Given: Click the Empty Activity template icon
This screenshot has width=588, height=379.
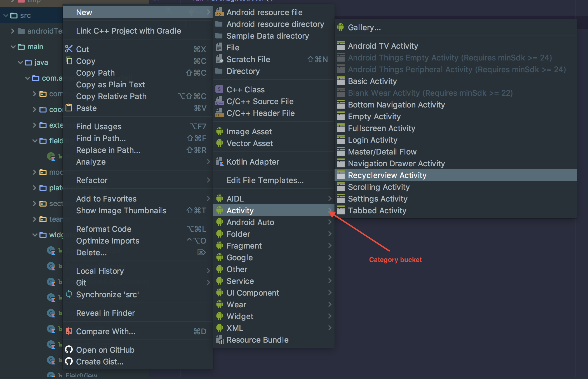Looking at the screenshot, I should point(341,116).
